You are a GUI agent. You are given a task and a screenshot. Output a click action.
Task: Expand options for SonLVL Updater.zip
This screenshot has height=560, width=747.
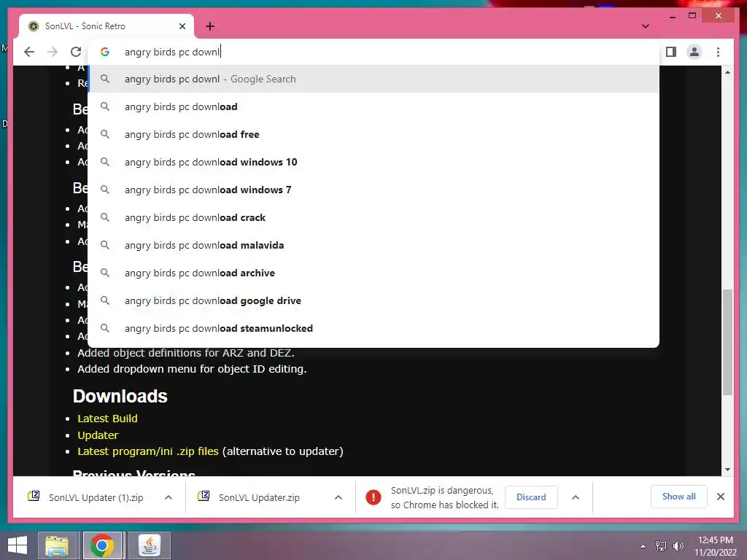tap(338, 497)
